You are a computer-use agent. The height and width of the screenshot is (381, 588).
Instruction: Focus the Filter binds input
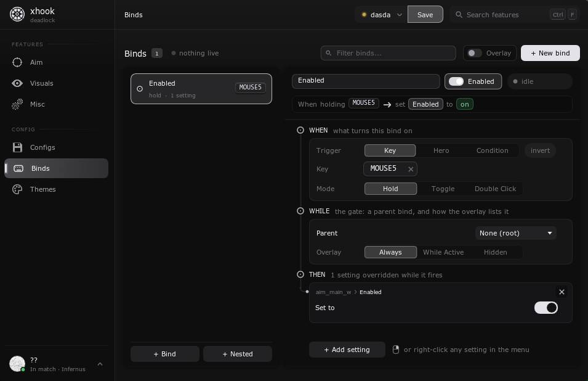(x=388, y=53)
